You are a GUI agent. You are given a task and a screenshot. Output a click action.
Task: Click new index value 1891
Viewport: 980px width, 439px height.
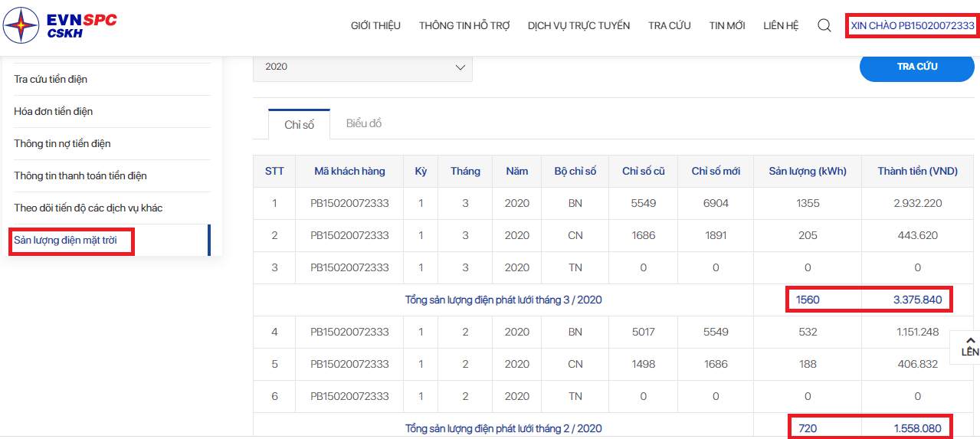click(x=716, y=235)
